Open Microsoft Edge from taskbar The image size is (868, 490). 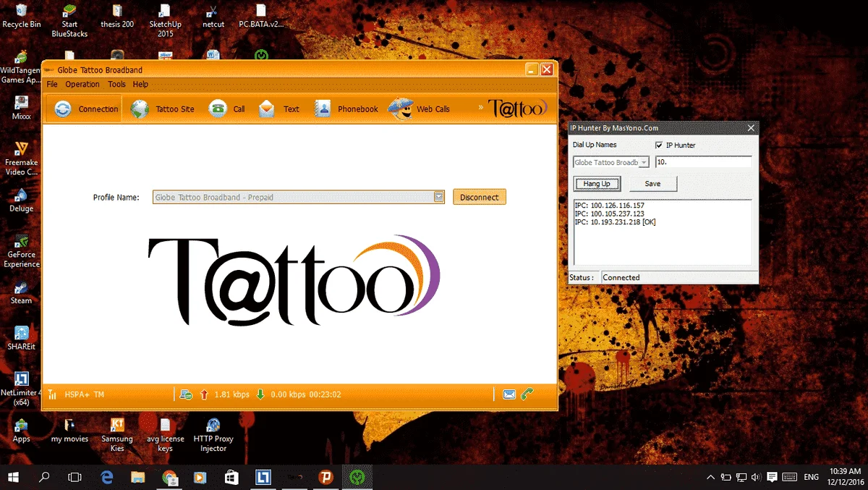click(x=107, y=477)
